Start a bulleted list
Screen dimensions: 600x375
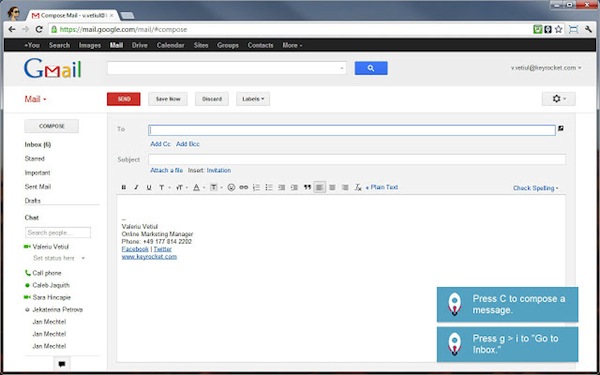coord(269,188)
